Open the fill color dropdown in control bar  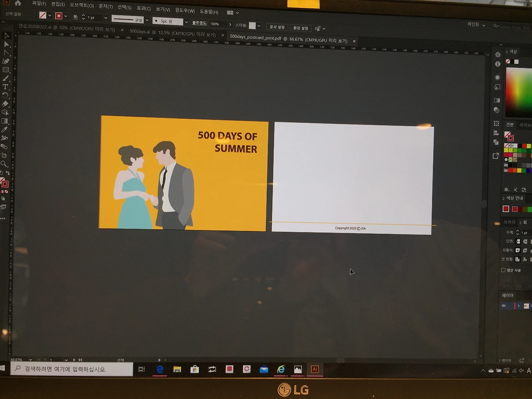pos(50,16)
